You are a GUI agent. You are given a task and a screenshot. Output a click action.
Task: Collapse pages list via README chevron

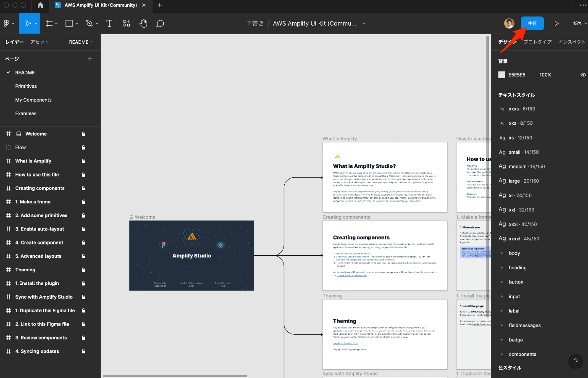[x=92, y=42]
